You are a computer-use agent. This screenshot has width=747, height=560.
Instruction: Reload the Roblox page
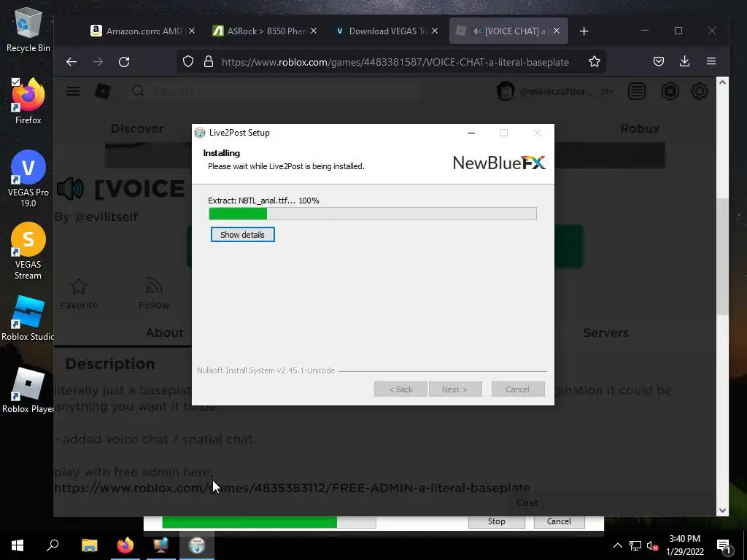(124, 61)
